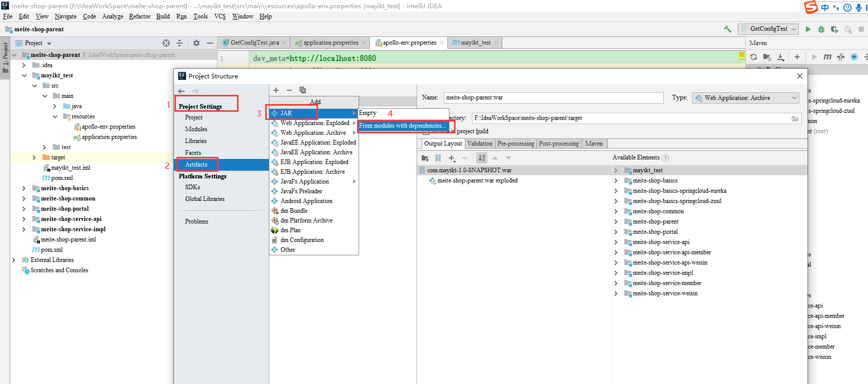Expand meite-shop-basics in project tree

pos(24,188)
